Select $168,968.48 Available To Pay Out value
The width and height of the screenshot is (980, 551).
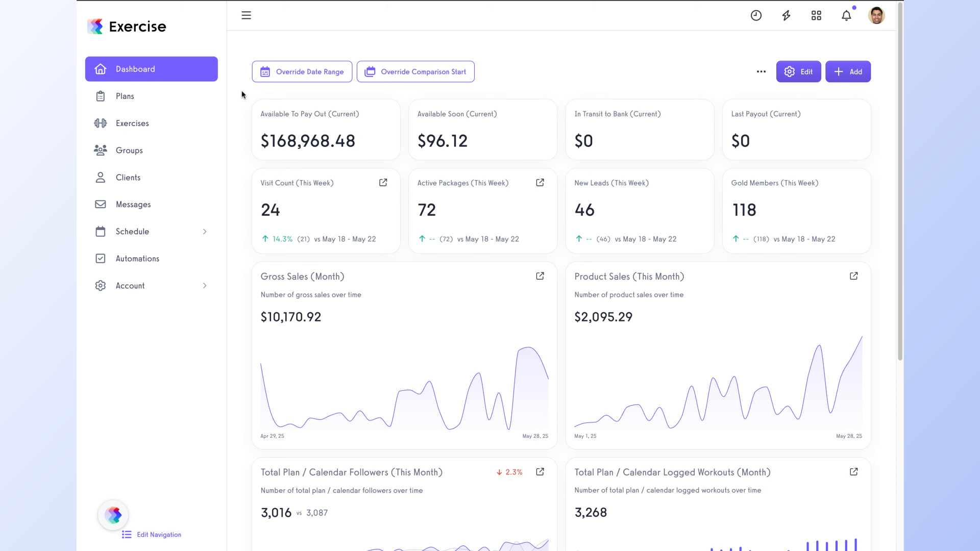pyautogui.click(x=308, y=141)
